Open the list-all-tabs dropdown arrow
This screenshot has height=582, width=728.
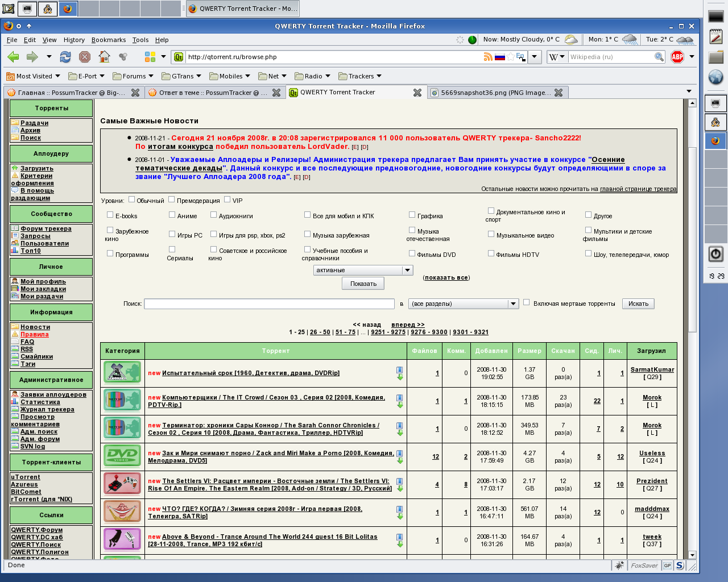click(x=689, y=92)
